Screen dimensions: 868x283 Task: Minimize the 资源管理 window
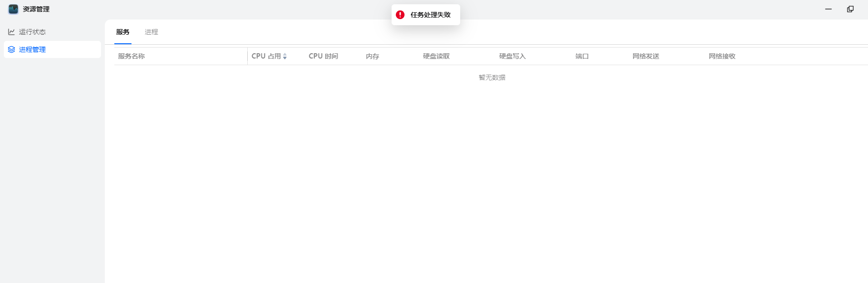pyautogui.click(x=828, y=9)
